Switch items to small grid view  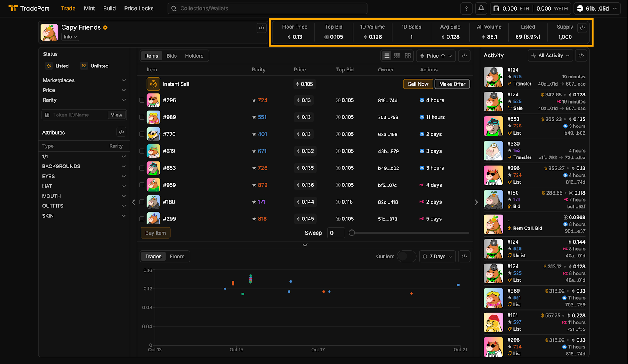coord(397,56)
